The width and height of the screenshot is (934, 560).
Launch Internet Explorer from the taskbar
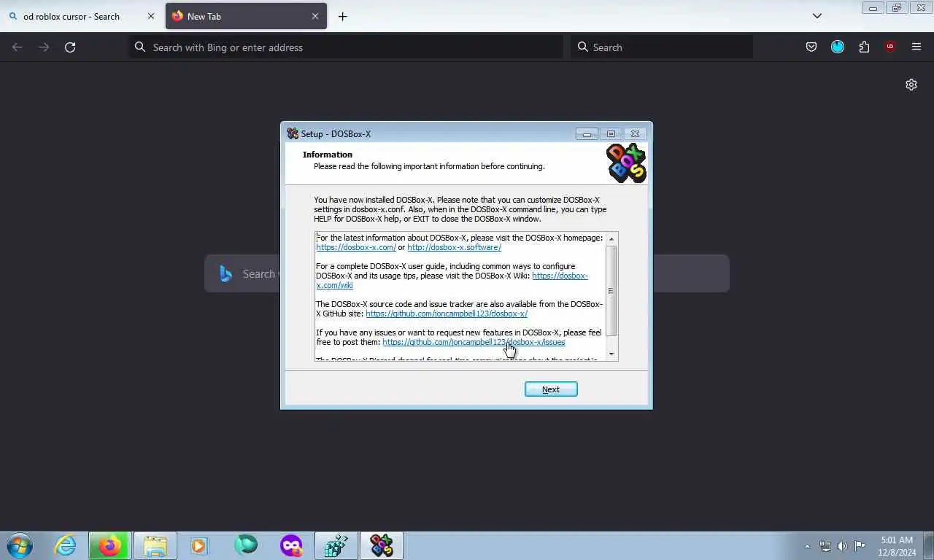[x=65, y=545]
